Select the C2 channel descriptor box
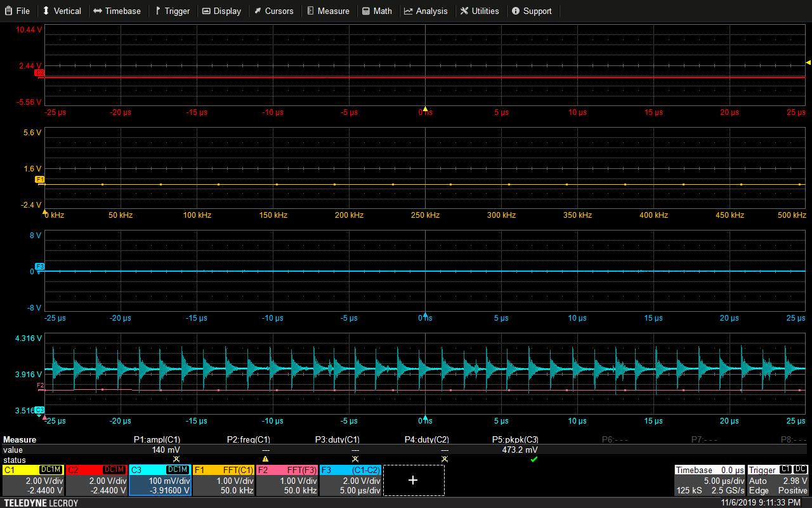This screenshot has height=508, width=812. click(x=96, y=480)
